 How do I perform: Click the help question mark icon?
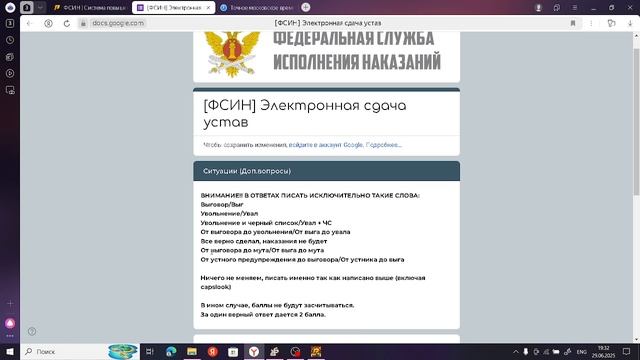[x=32, y=331]
